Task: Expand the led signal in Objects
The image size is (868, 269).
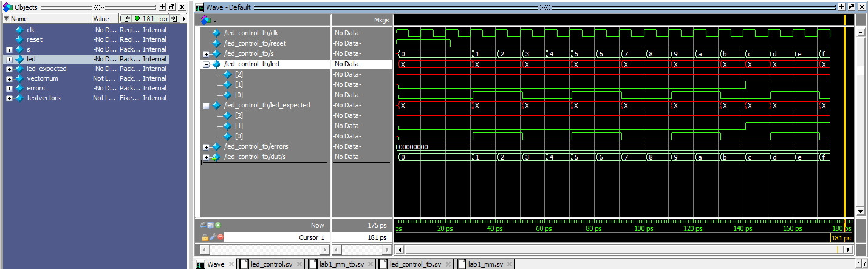Action: [9, 60]
